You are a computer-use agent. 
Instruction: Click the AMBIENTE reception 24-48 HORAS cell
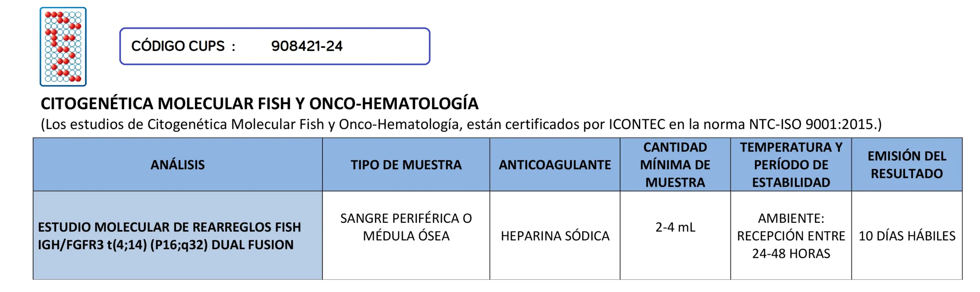791,236
